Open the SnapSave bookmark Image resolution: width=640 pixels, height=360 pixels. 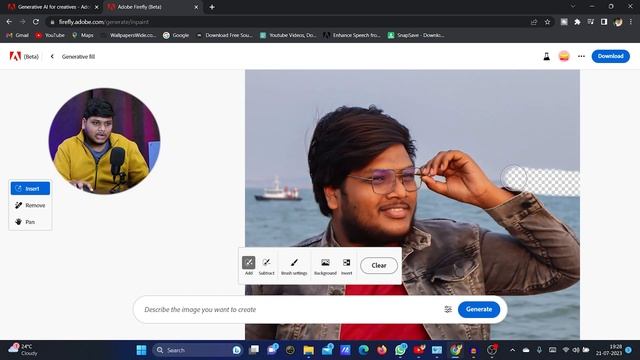(416, 35)
